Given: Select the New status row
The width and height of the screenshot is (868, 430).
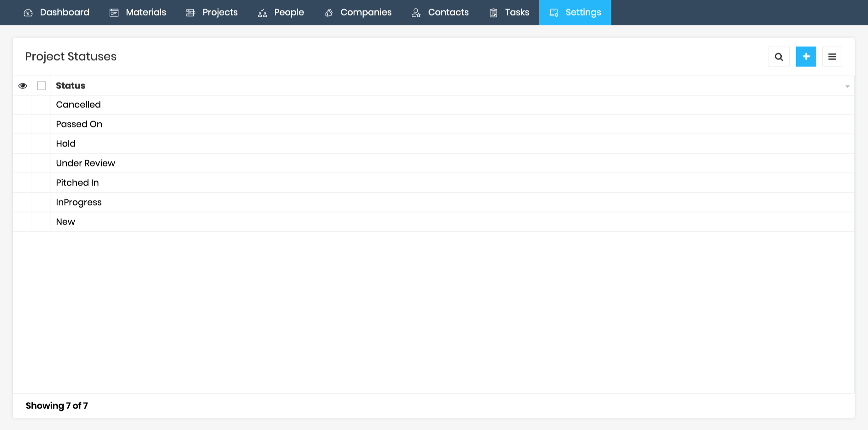Looking at the screenshot, I should tap(433, 222).
